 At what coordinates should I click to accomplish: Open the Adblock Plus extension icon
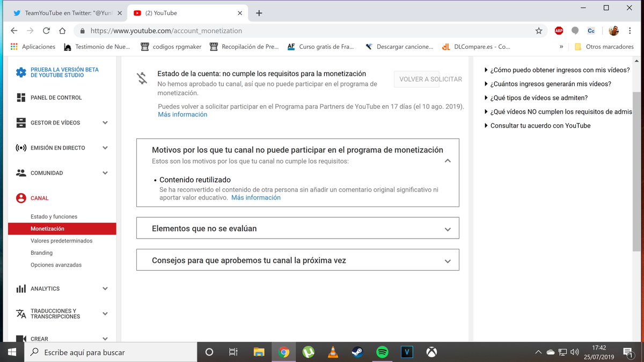point(559,31)
